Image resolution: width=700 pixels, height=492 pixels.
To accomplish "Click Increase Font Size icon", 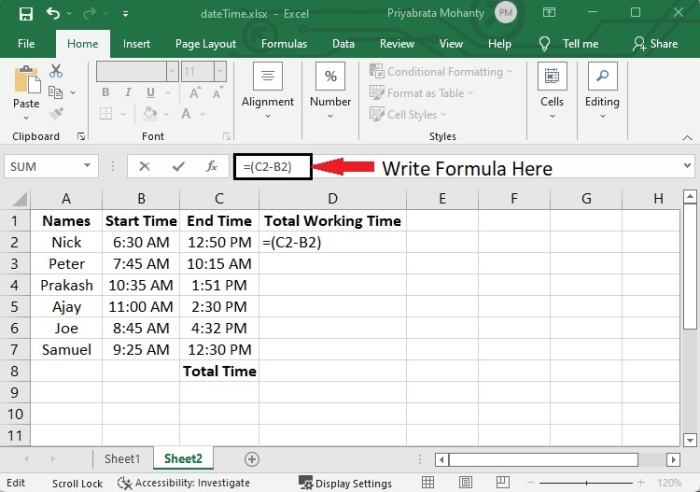I will (195, 93).
